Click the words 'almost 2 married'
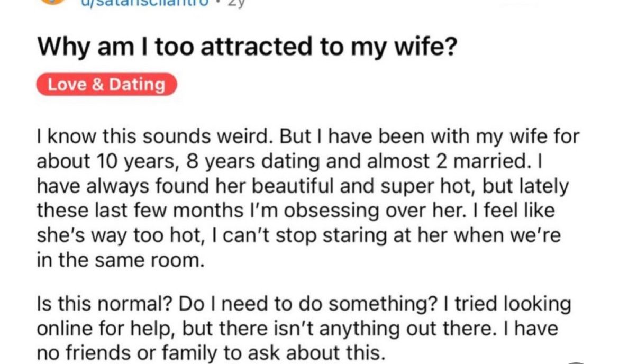This screenshot has width=619, height=364. 447,161
